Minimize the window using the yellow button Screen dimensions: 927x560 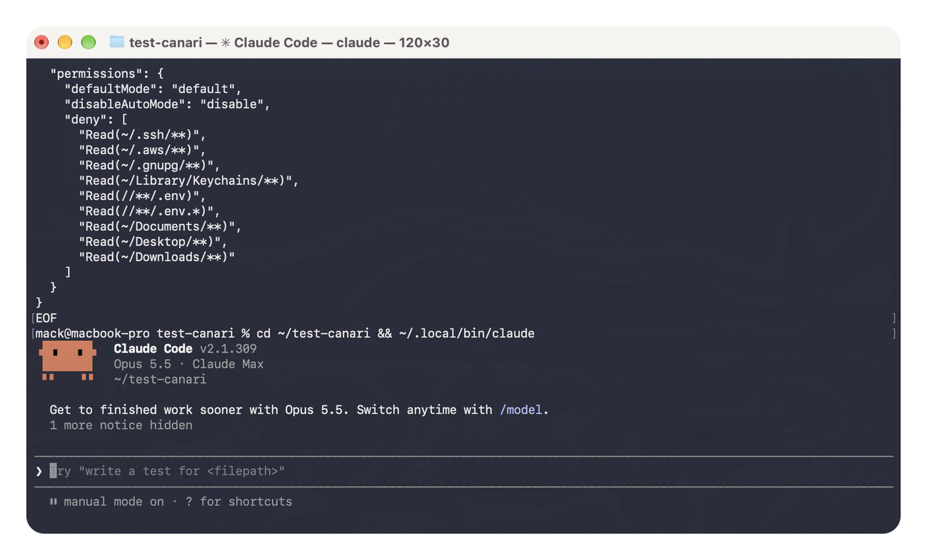point(65,42)
